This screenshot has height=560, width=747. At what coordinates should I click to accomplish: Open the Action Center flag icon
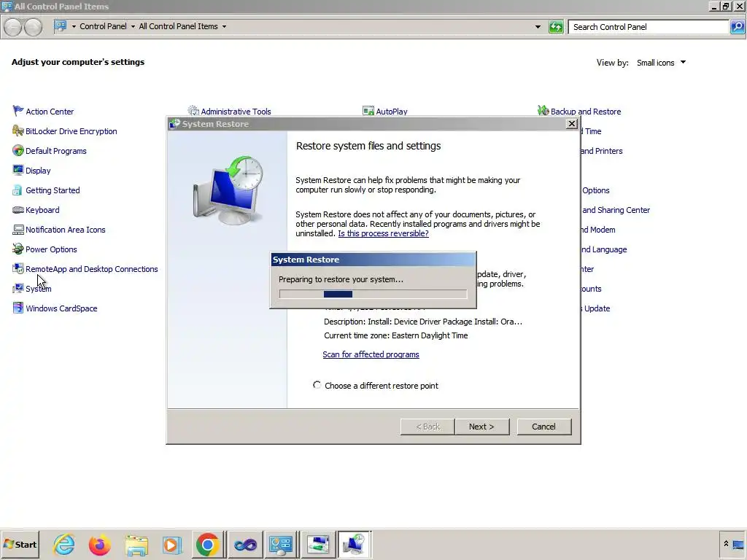[18, 111]
